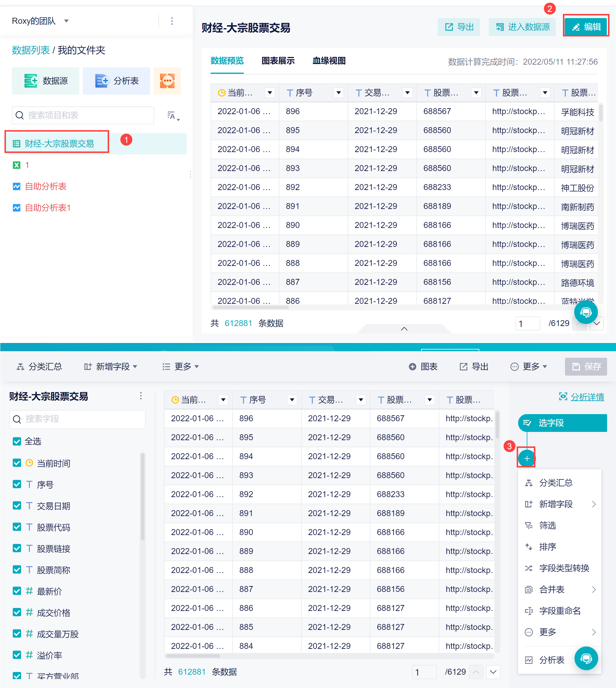The height and width of the screenshot is (688, 616).
Task: Click the plus icon under 选字段
Action: pos(526,458)
